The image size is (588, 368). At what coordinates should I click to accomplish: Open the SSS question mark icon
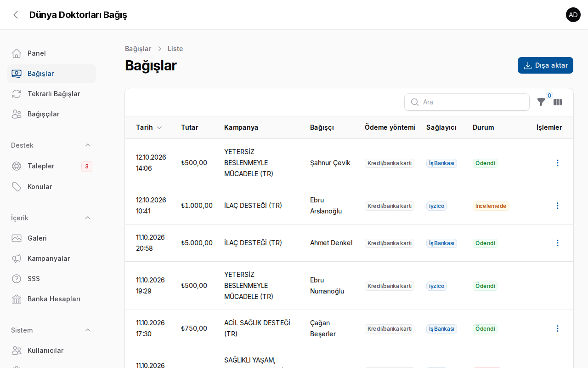click(17, 279)
